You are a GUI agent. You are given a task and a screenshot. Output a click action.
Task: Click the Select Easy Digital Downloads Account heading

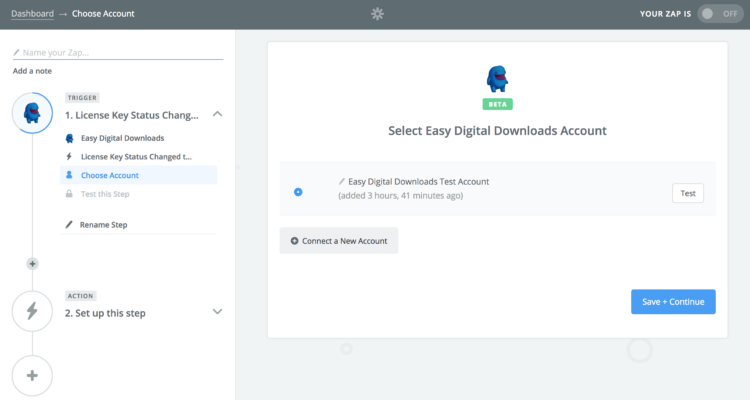pos(497,131)
